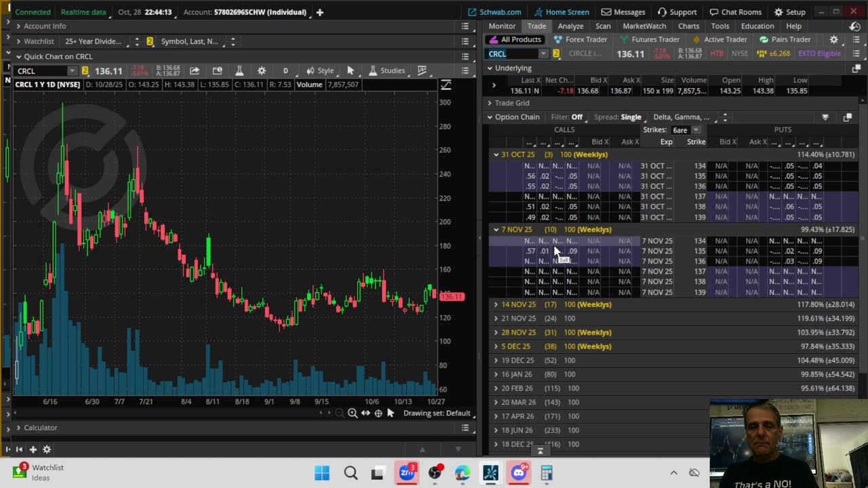Expand the 14 NOV 25 expiration
868x488 pixels.
(x=496, y=304)
